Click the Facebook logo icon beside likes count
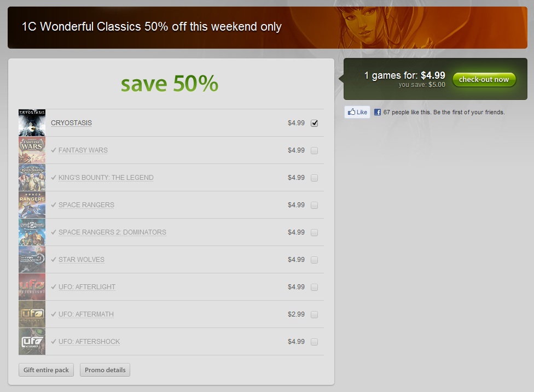Image resolution: width=534 pixels, height=392 pixels. pyautogui.click(x=378, y=112)
